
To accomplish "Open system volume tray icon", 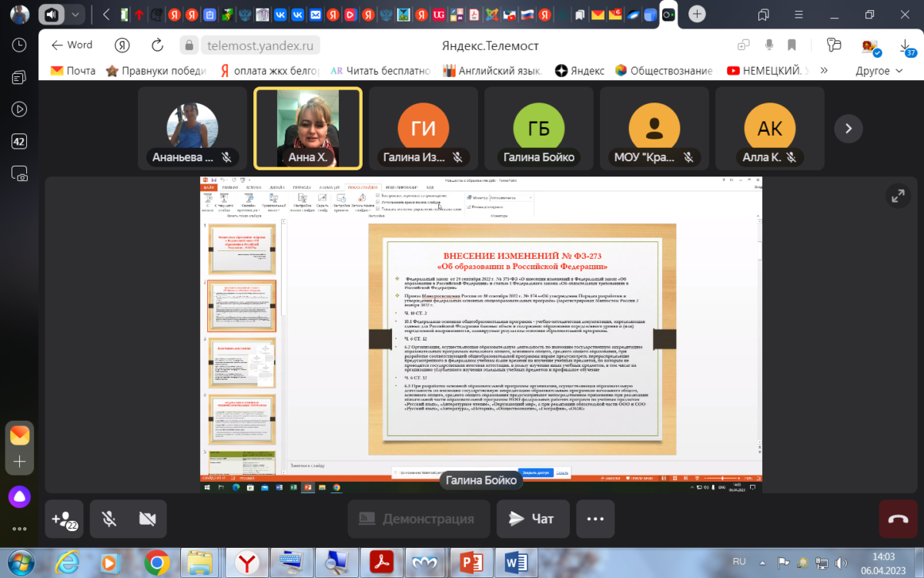I will click(842, 562).
